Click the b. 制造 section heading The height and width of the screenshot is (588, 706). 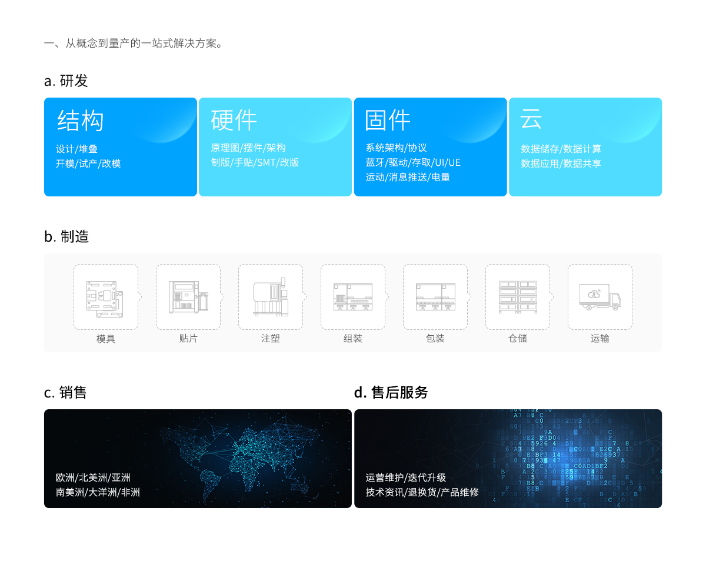tap(66, 236)
